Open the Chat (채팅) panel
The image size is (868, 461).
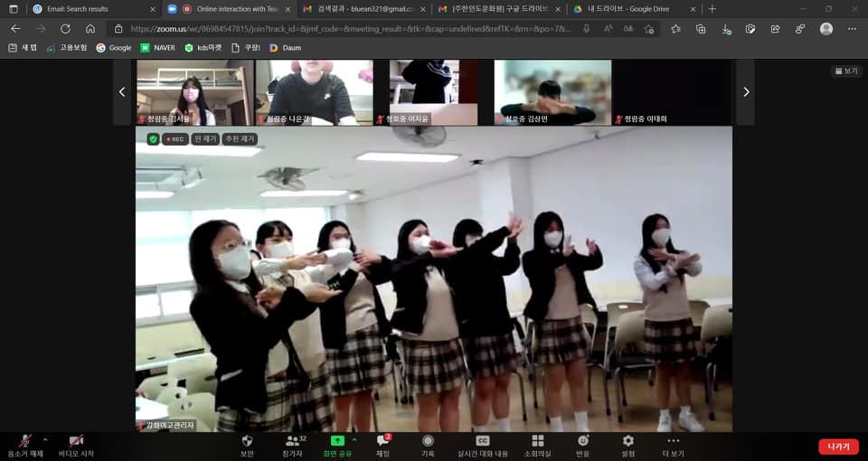click(382, 441)
